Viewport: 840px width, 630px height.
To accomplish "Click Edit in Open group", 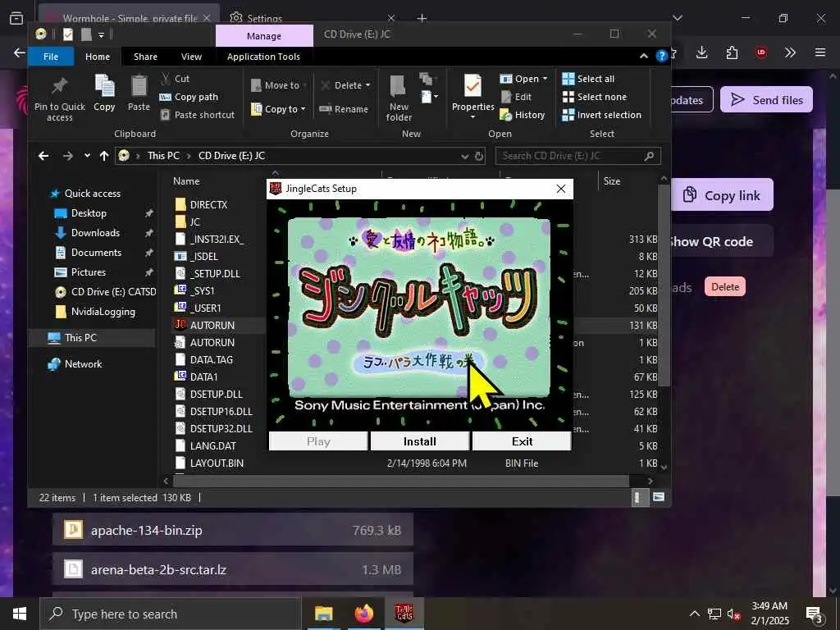I will pyautogui.click(x=517, y=97).
